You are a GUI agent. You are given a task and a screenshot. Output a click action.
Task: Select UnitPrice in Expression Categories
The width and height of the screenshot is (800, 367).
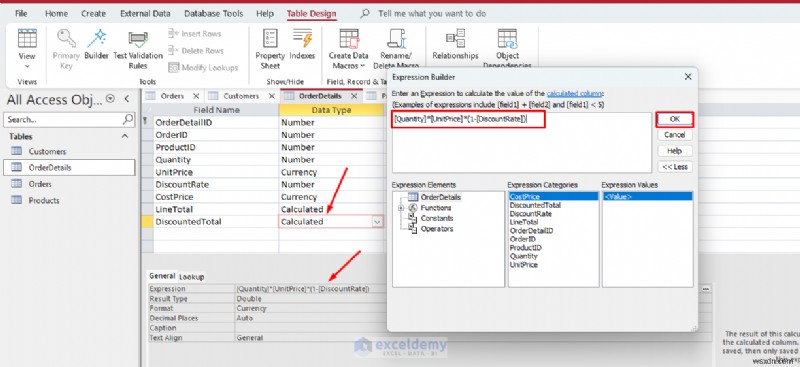[x=523, y=265]
